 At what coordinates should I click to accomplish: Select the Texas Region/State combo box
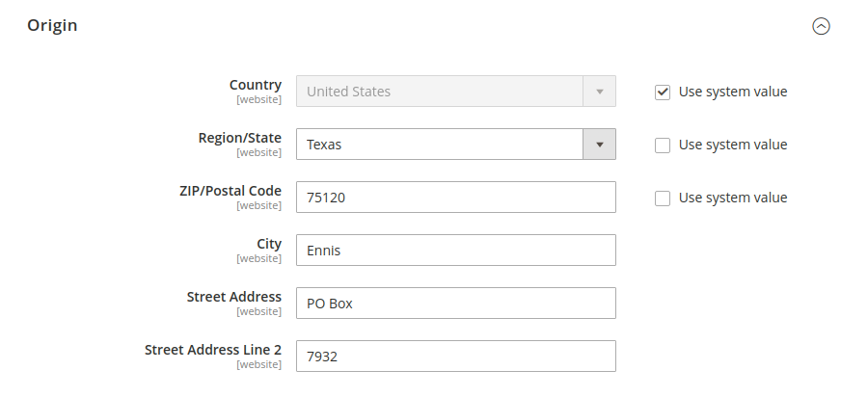455,145
